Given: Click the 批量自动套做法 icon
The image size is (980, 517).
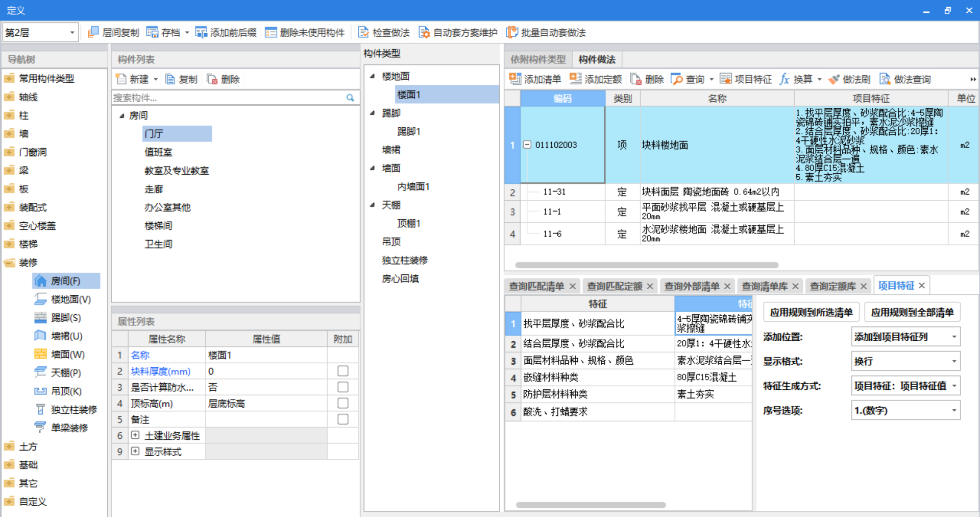Looking at the screenshot, I should tap(511, 33).
